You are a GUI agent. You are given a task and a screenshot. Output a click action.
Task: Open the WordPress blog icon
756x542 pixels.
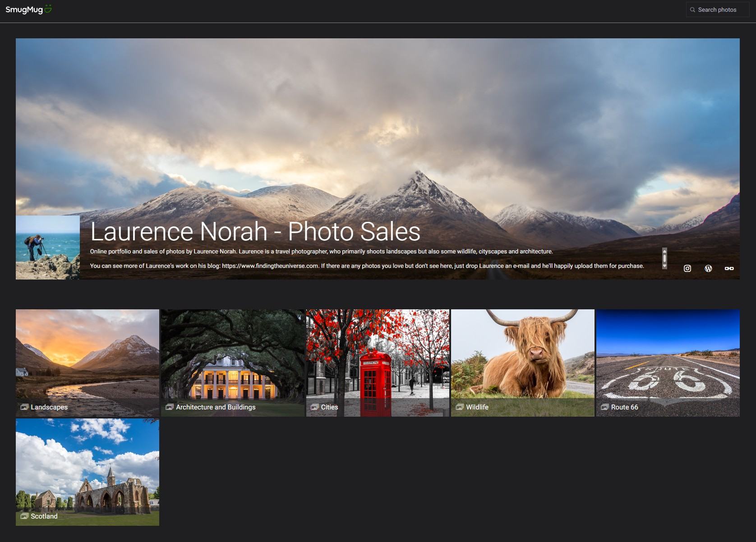pos(709,268)
